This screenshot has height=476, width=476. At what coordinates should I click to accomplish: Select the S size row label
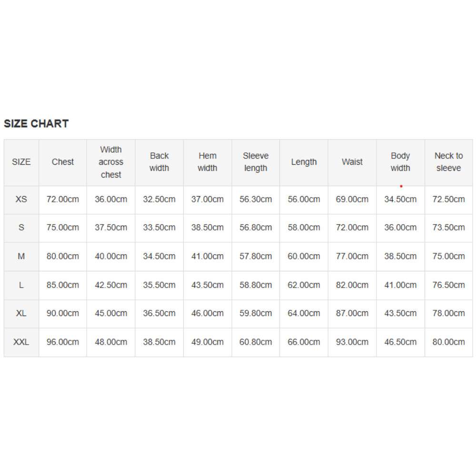(21, 228)
